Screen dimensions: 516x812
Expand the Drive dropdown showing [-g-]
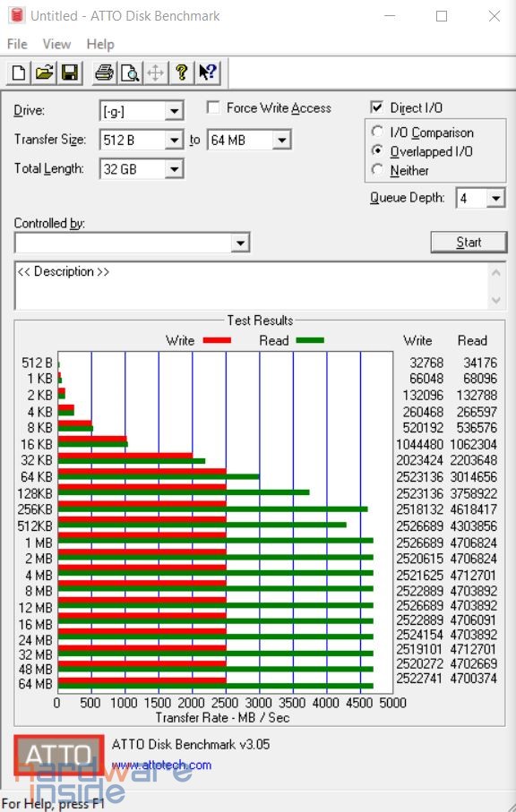[x=174, y=111]
